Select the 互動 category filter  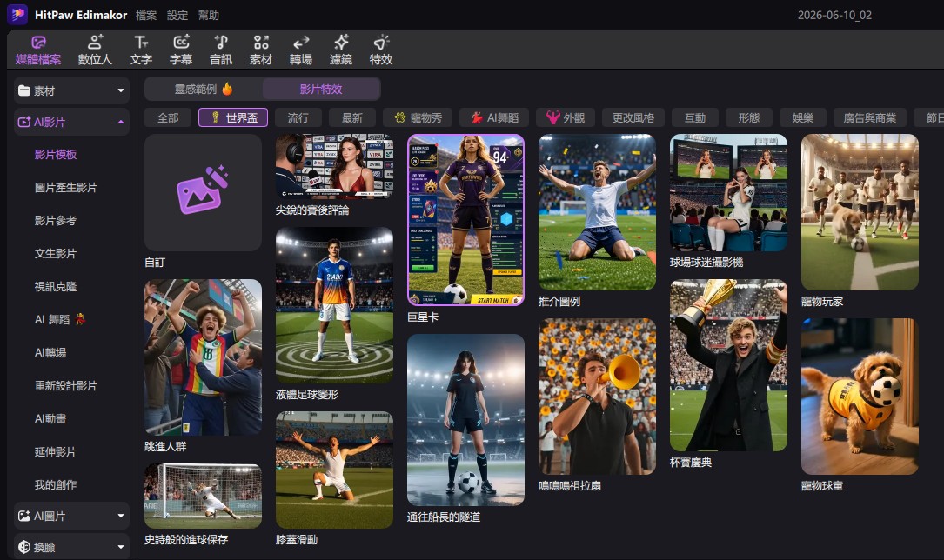[x=695, y=118]
